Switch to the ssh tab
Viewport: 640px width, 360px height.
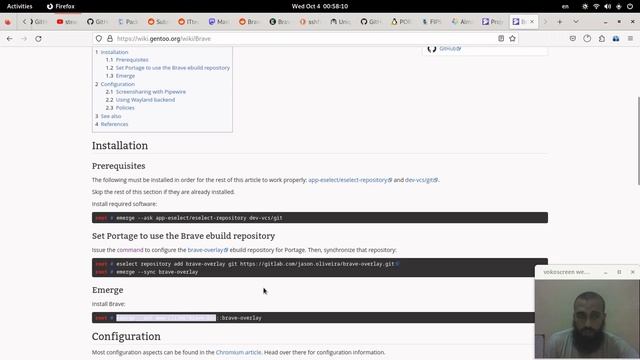pos(309,22)
